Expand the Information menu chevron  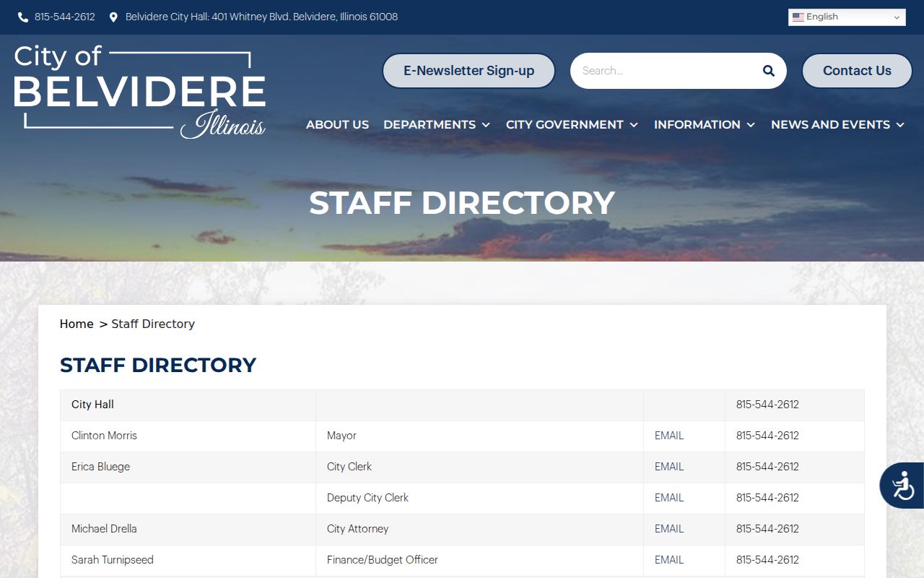click(x=751, y=125)
